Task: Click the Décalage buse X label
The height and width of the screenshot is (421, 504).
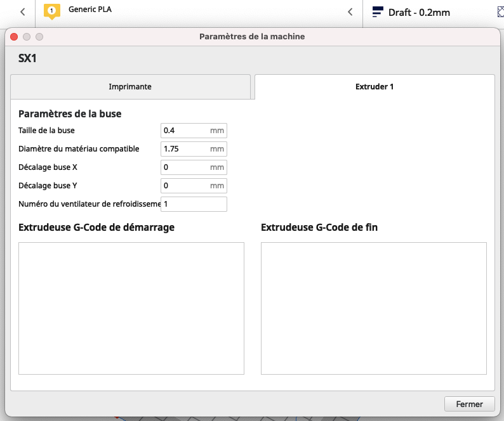Action: coord(48,167)
